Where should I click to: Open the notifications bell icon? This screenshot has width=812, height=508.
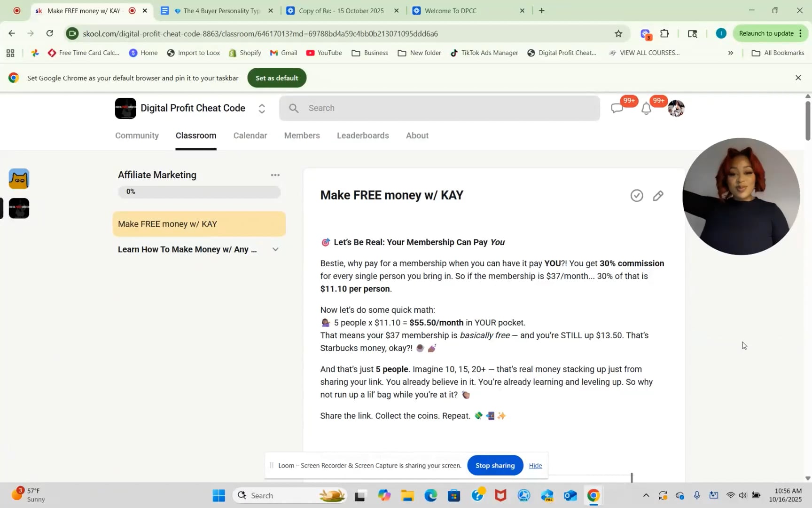tap(646, 109)
